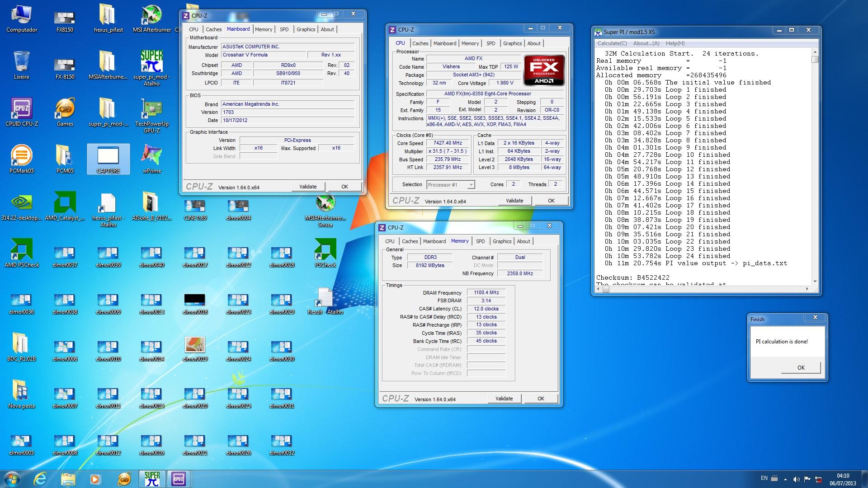Open MSIAfterburner Souza desktop icon
This screenshot has width=868, height=488.
coord(325,211)
